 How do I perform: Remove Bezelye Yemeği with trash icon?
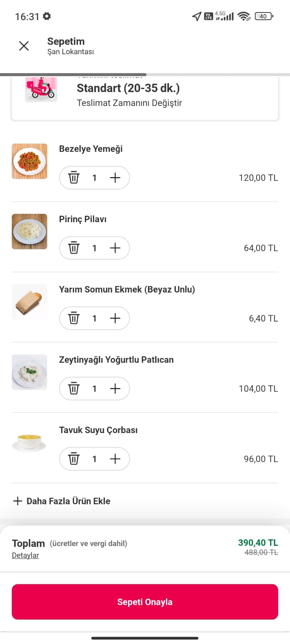pyautogui.click(x=74, y=178)
